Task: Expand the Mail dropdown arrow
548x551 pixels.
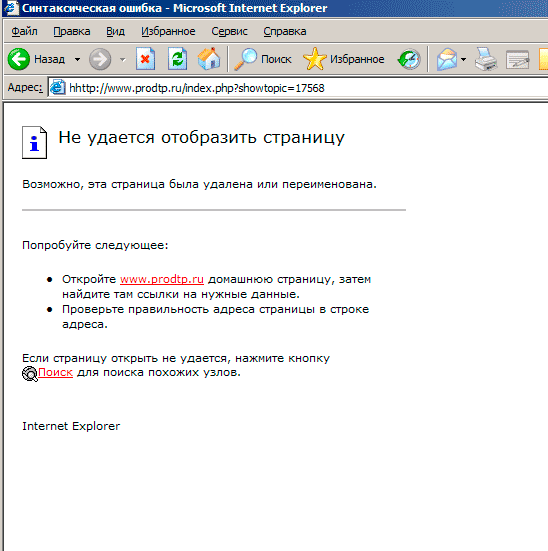Action: (x=464, y=59)
